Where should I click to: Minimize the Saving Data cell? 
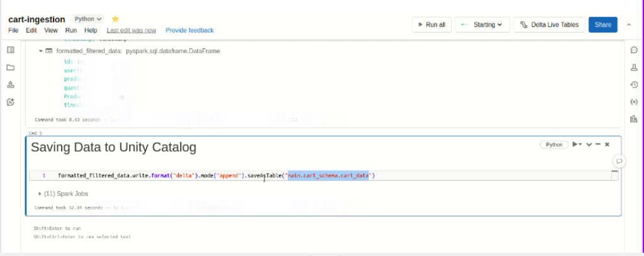pos(597,144)
